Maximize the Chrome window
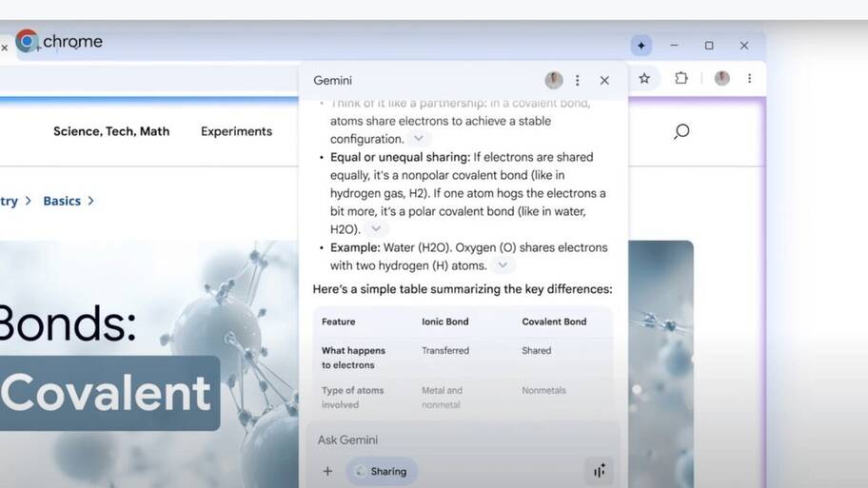The height and width of the screenshot is (488, 868). coord(709,46)
